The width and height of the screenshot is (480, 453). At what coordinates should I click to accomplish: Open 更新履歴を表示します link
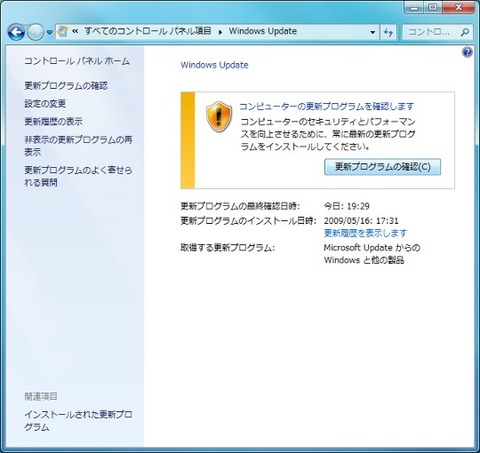coord(365,233)
